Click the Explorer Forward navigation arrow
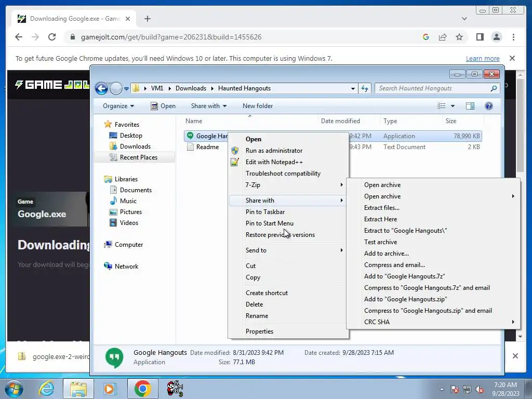 [116, 88]
